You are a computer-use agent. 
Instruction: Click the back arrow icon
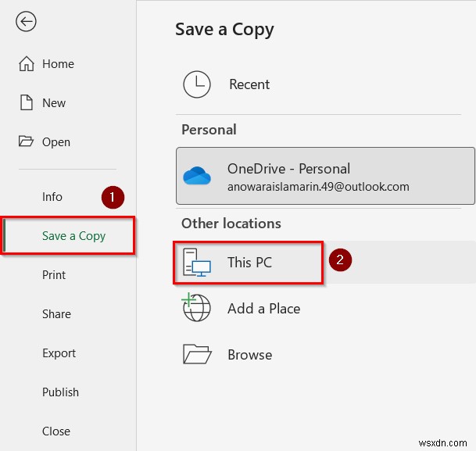tap(26, 22)
